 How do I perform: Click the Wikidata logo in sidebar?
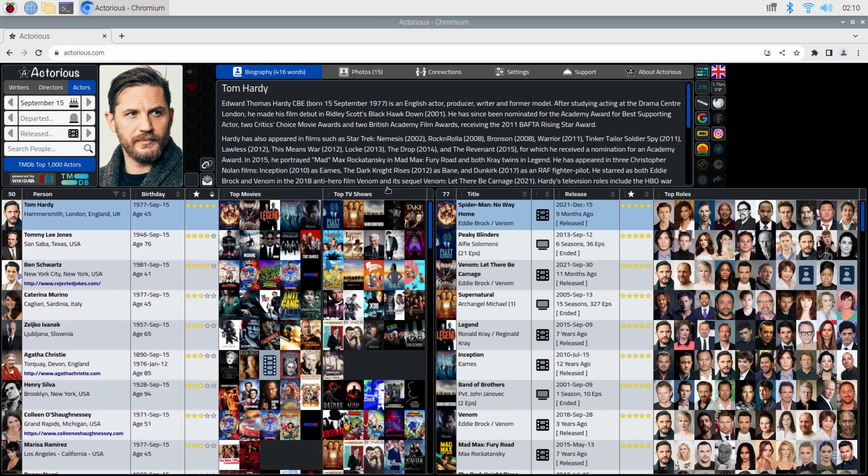click(x=32, y=179)
